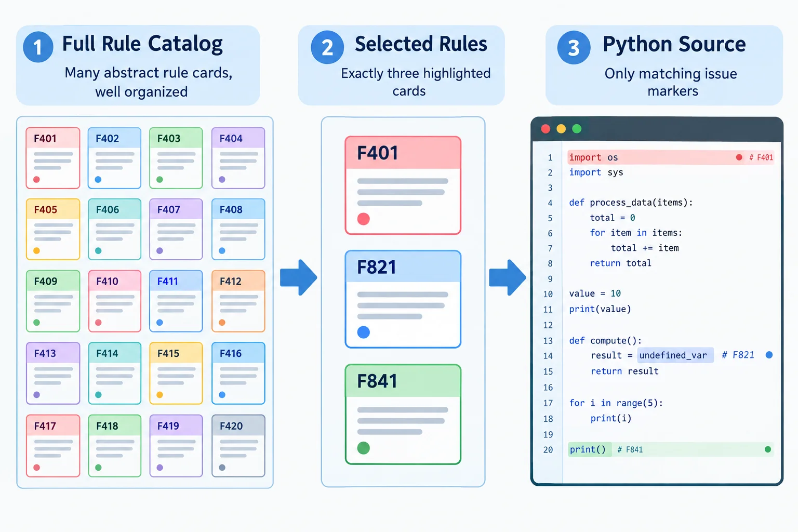Click the 'total = 0' line
Image resolution: width=798 pixels, height=532 pixels.
pos(613,218)
